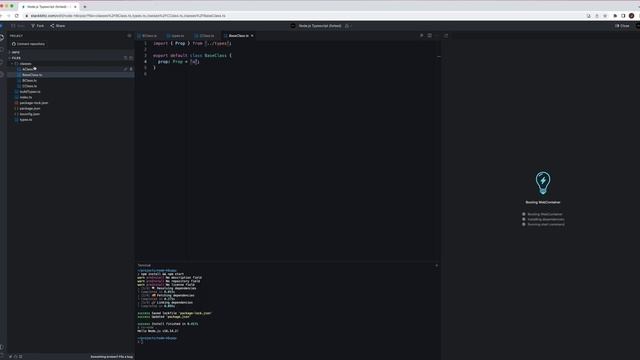Click the prettier format icon above editor
This screenshot has height=360, width=640.
click(422, 36)
